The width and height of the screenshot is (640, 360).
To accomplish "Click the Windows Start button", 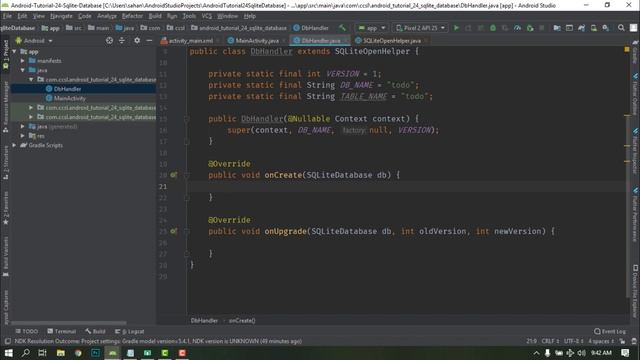I will (8, 353).
